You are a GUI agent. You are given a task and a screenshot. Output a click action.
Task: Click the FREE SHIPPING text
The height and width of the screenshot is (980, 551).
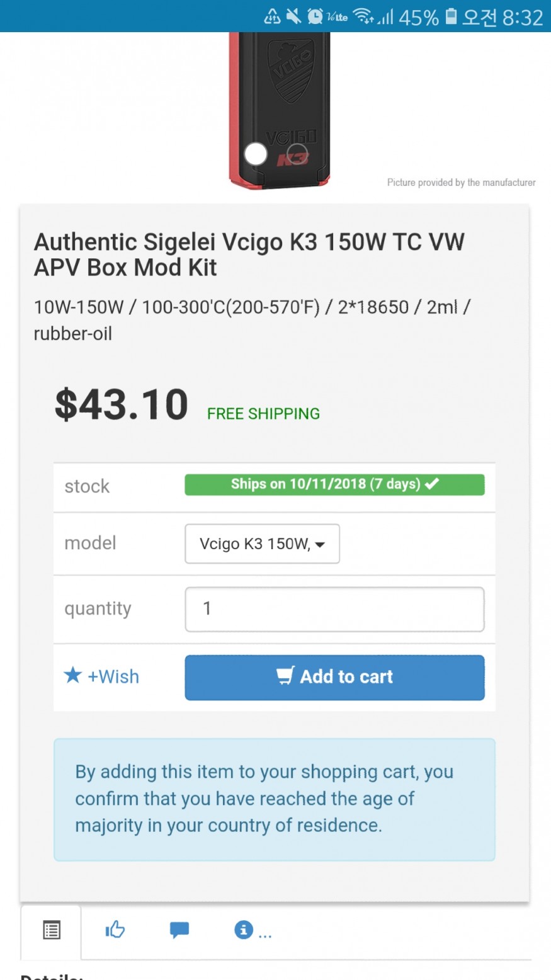263,414
